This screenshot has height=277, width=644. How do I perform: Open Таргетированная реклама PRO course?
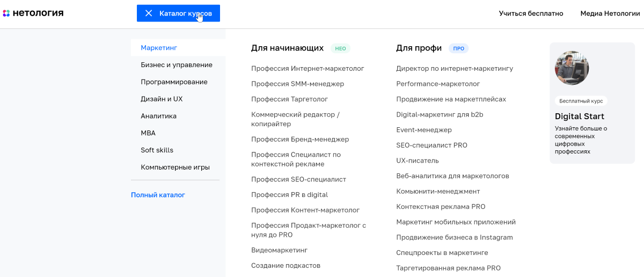pyautogui.click(x=448, y=268)
